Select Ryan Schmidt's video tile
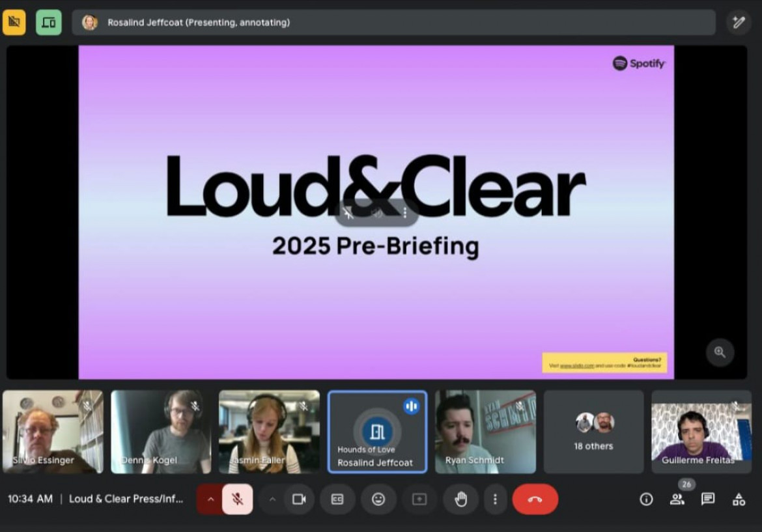The width and height of the screenshot is (762, 532). coord(485,432)
